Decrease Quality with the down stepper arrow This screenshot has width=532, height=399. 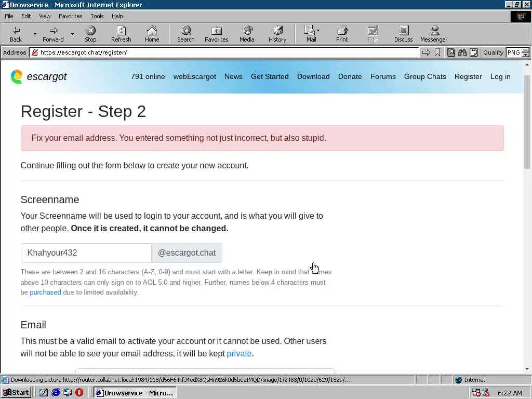526,55
